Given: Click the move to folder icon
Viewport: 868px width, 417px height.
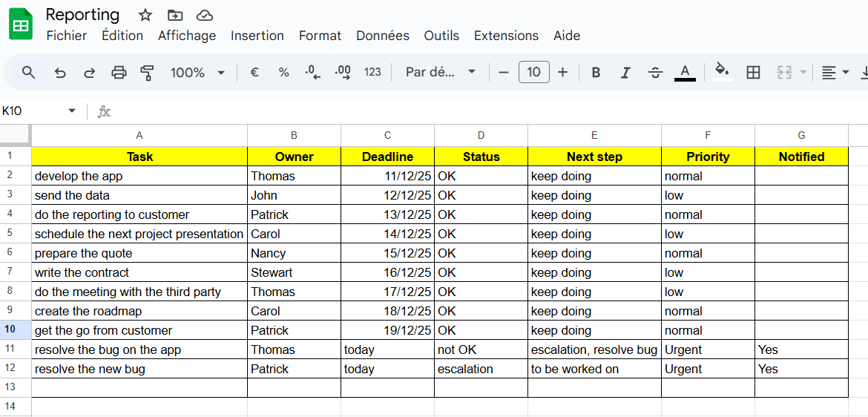Looking at the screenshot, I should pos(175,16).
